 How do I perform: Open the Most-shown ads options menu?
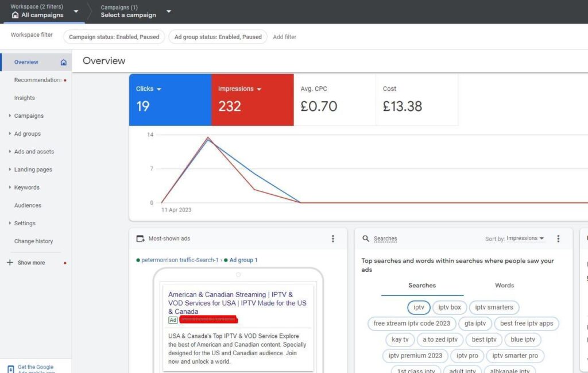pos(332,239)
